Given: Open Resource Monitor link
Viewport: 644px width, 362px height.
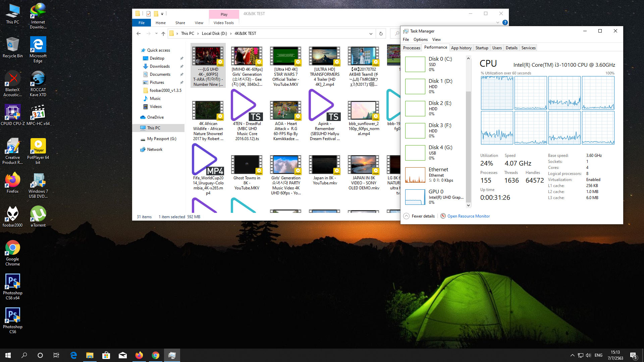Looking at the screenshot, I should pos(468,216).
